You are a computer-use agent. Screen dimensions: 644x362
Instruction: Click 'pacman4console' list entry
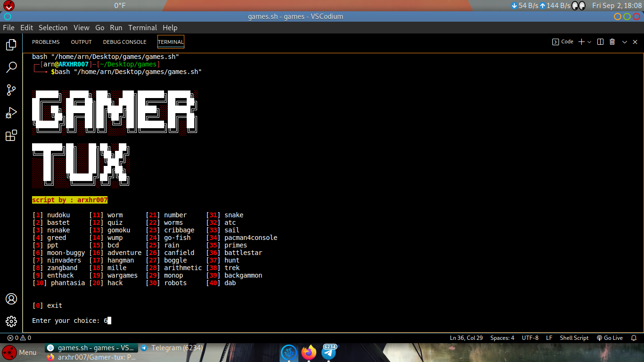251,238
